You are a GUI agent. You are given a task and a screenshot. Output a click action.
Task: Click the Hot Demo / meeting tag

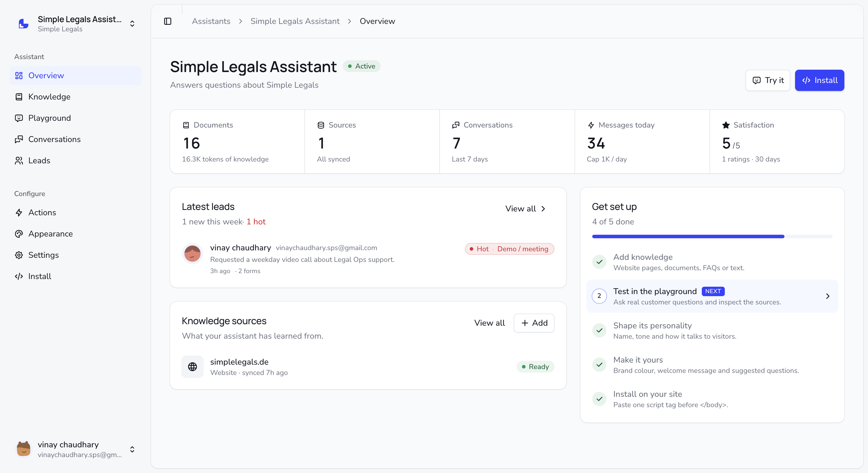coord(510,249)
